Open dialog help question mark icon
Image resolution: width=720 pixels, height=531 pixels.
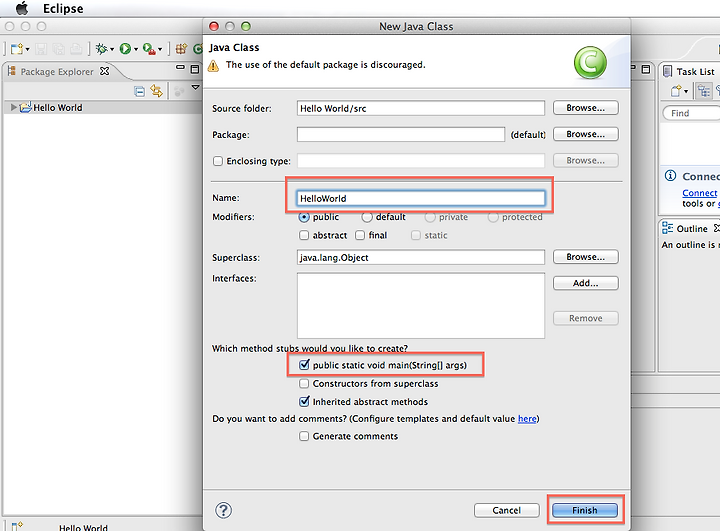pyautogui.click(x=223, y=510)
